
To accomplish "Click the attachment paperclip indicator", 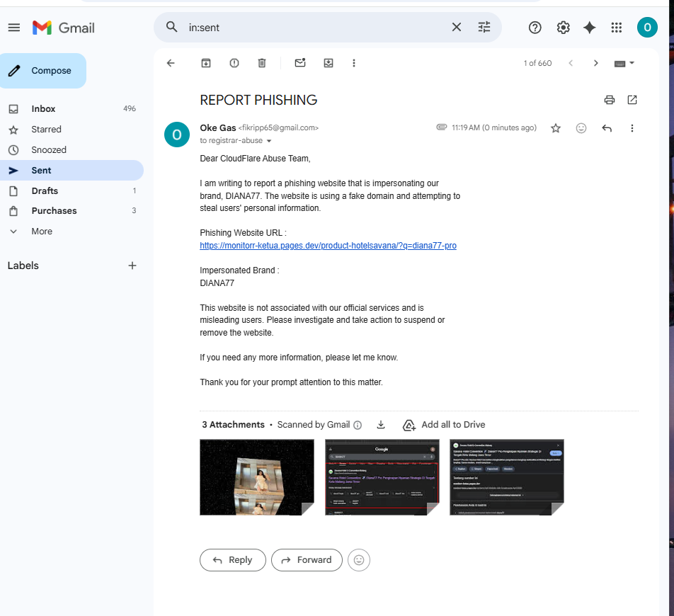I will [442, 127].
